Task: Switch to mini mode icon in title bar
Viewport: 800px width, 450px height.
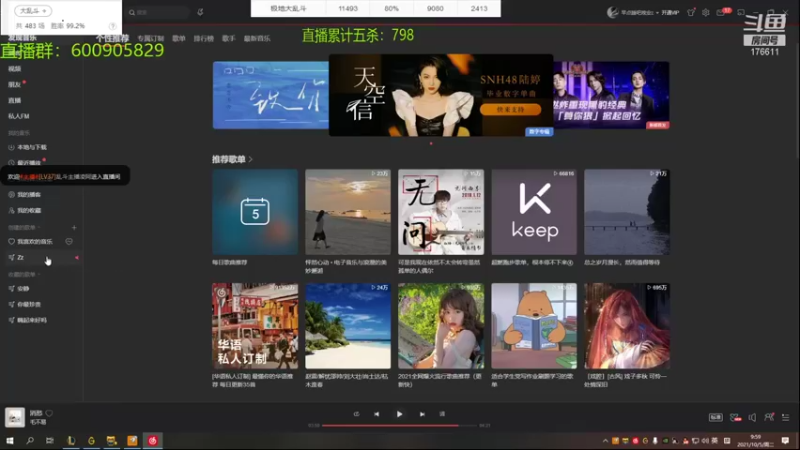Action: 741,12
